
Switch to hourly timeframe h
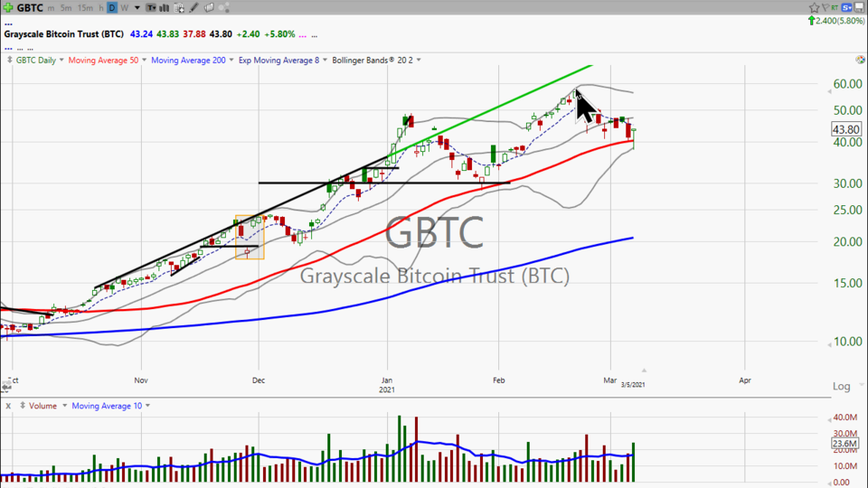click(x=100, y=8)
